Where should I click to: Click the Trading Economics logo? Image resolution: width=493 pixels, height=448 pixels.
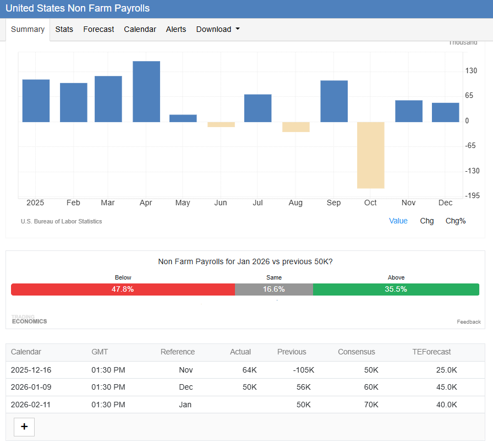pyautogui.click(x=29, y=320)
